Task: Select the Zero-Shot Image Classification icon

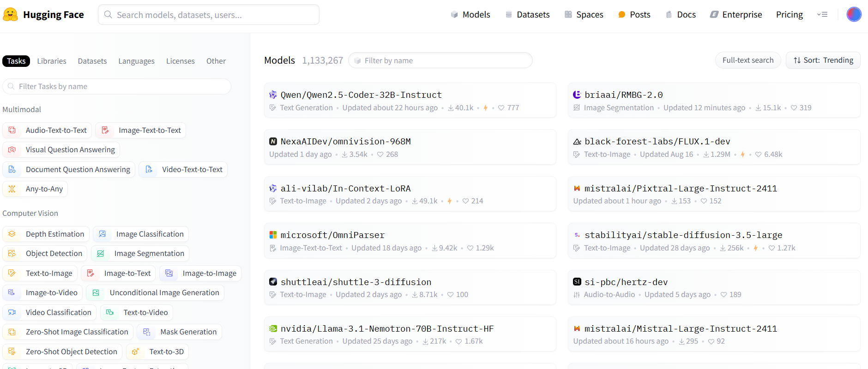Action: pos(12,332)
